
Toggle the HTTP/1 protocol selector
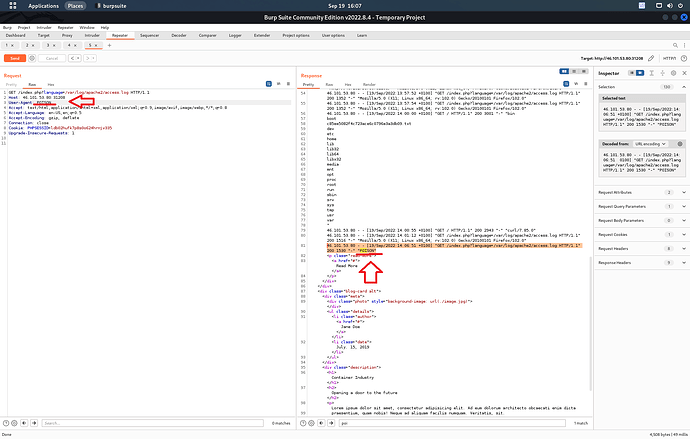click(669, 58)
